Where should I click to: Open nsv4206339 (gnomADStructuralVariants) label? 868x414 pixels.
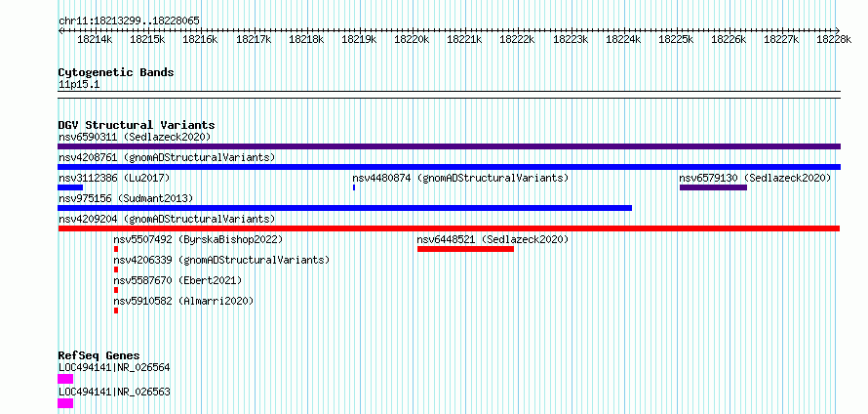click(221, 260)
